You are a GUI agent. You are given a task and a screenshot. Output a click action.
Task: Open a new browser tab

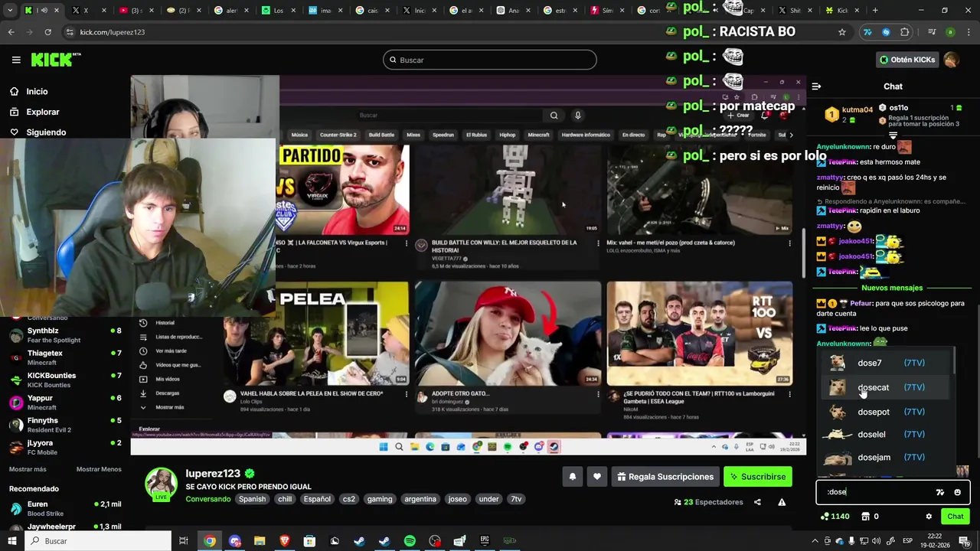point(875,11)
